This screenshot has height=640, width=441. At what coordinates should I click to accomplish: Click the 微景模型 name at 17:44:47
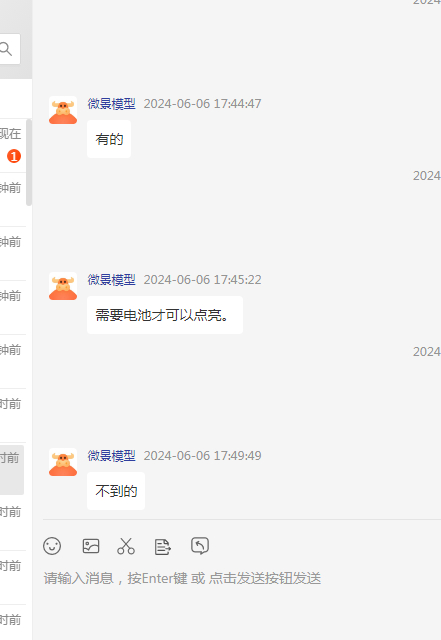coord(111,104)
